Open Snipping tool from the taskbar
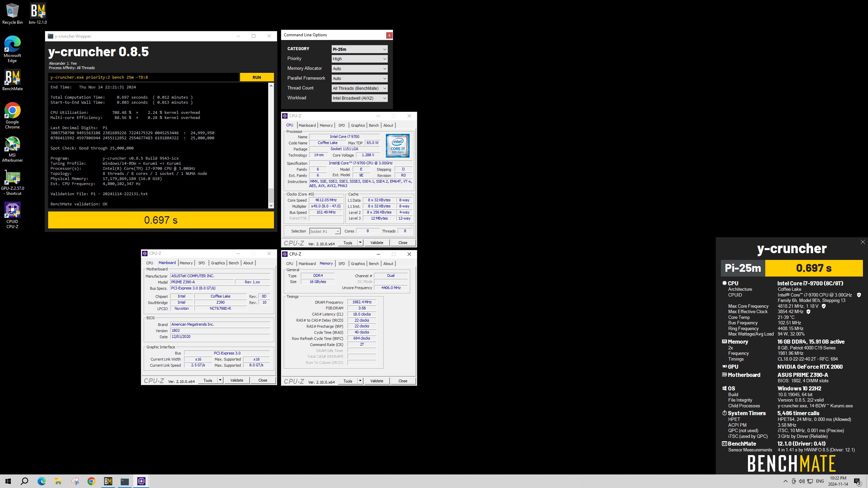Screen dimensions: 868x488 (75, 481)
